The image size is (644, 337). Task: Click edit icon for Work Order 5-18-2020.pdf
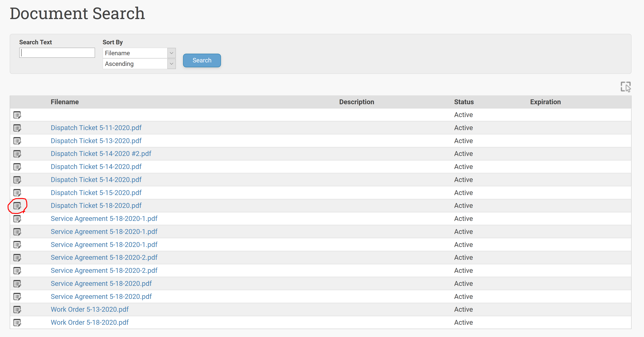[x=17, y=323]
